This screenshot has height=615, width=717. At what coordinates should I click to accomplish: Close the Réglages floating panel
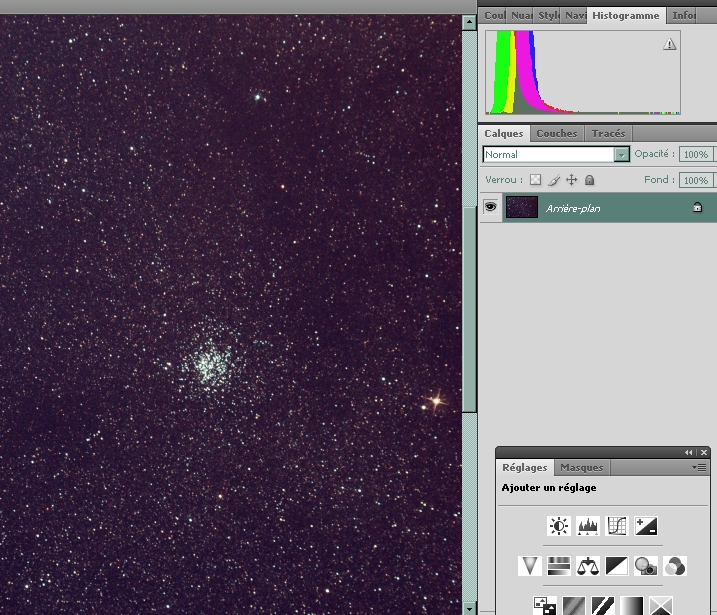(704, 452)
